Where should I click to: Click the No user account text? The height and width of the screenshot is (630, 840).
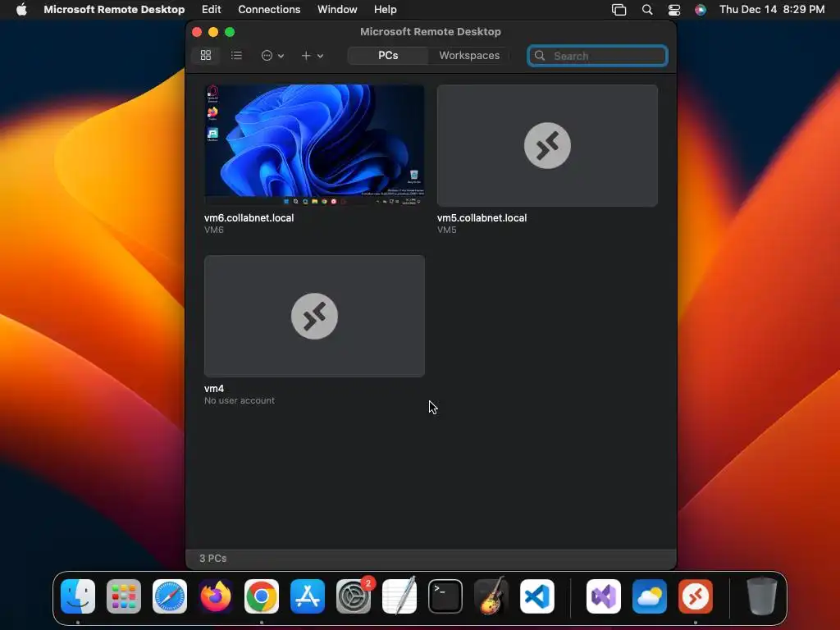pos(239,400)
